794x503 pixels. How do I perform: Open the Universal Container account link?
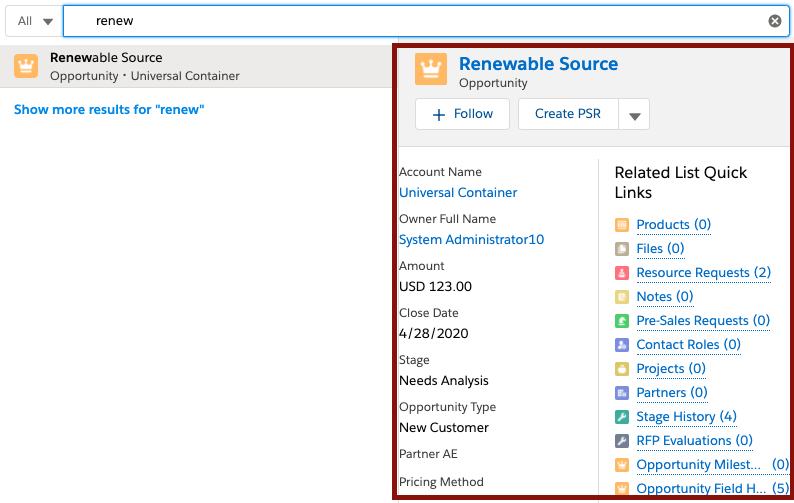coord(458,193)
